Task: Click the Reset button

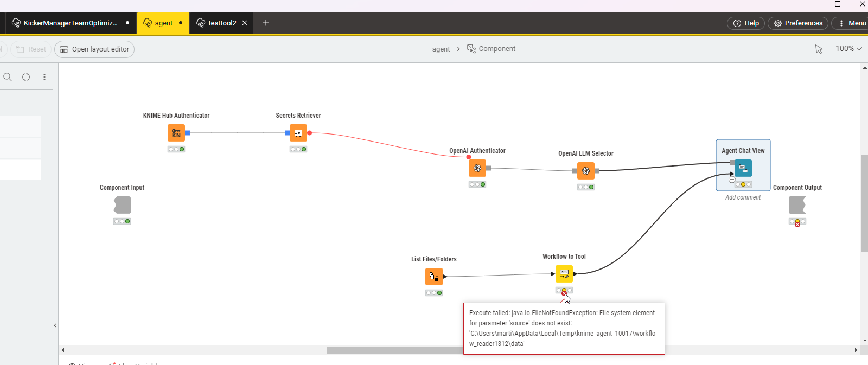Action: (31, 49)
